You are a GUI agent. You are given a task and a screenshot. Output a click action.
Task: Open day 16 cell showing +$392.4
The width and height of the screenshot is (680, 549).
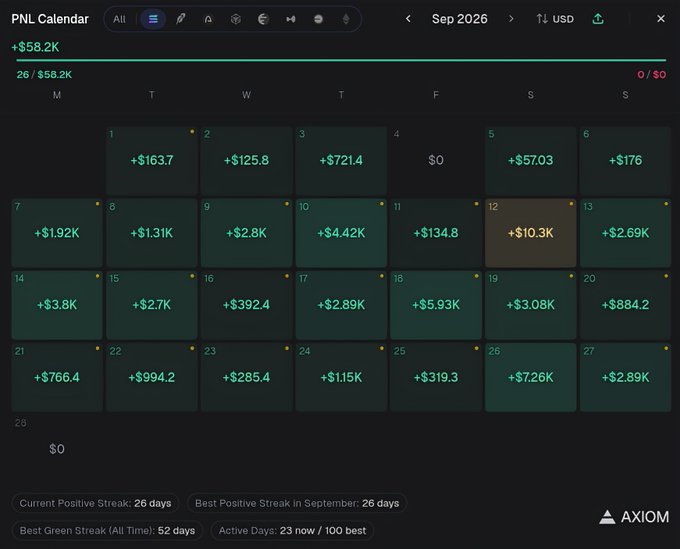tap(246, 305)
